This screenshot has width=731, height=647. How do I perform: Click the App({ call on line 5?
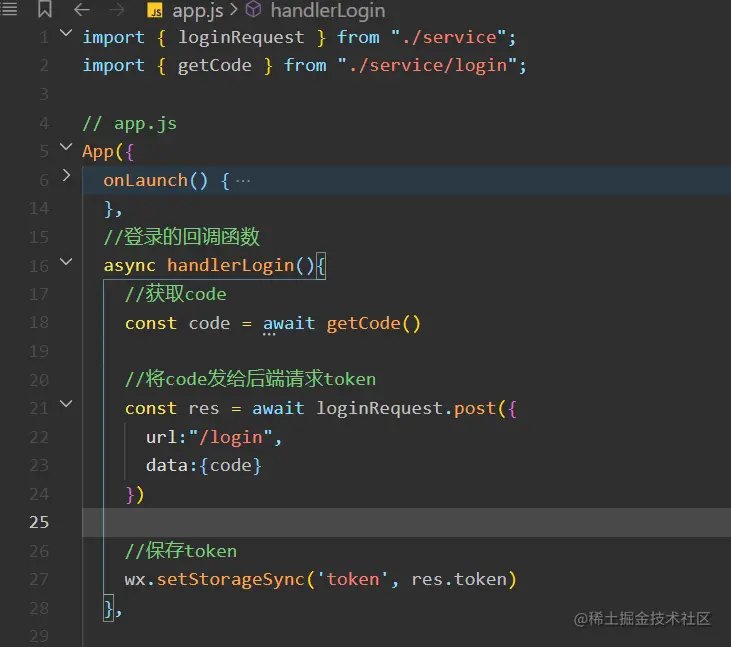coord(108,152)
